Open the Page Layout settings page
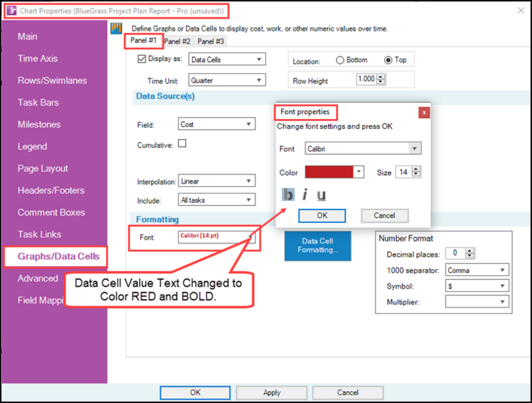The image size is (532, 403). click(43, 169)
